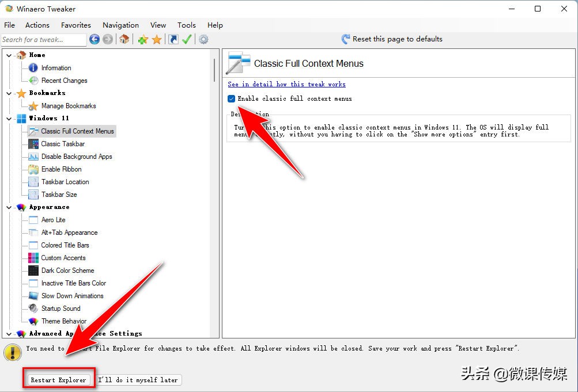Screen dimensions: 578x392
Task: Click Enable Ribbon icon in tree
Action: coord(33,169)
